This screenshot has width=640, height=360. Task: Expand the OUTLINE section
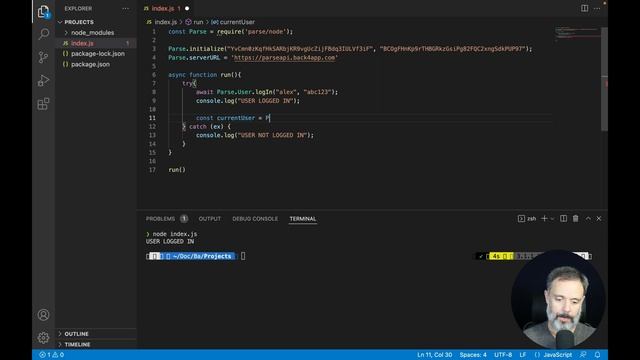pyautogui.click(x=76, y=334)
